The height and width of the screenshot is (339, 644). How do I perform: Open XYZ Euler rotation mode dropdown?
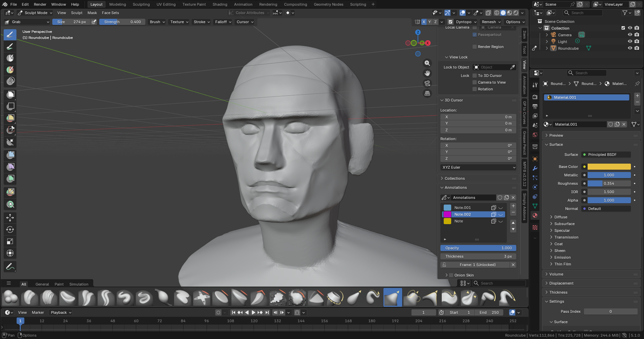tap(478, 167)
